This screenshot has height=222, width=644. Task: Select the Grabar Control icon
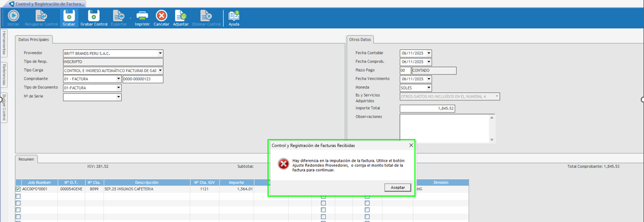pyautogui.click(x=94, y=17)
